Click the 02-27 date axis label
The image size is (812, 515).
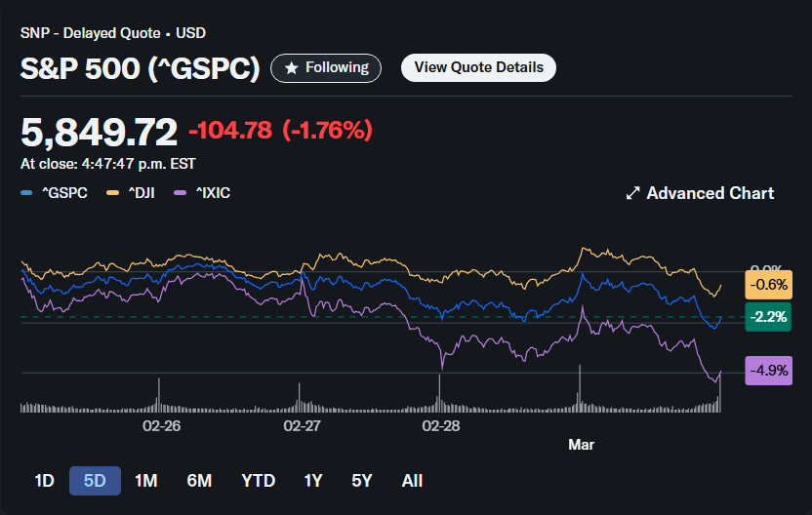tap(302, 426)
